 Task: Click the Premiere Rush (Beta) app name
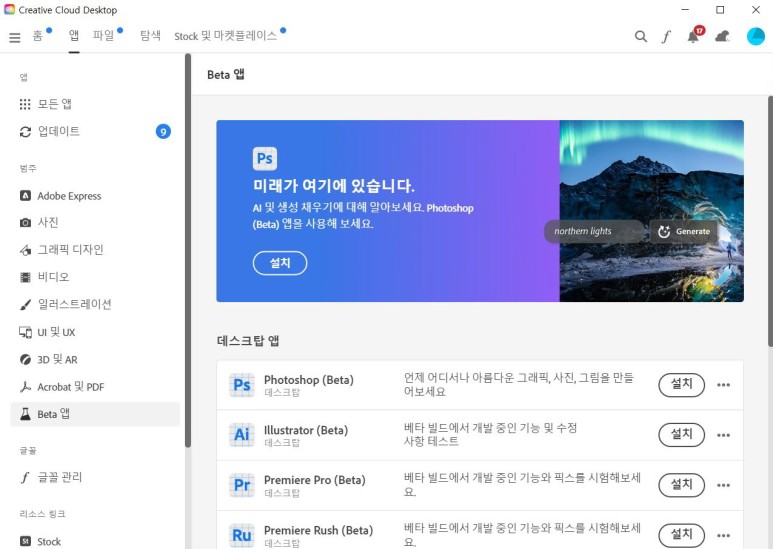pyautogui.click(x=318, y=530)
